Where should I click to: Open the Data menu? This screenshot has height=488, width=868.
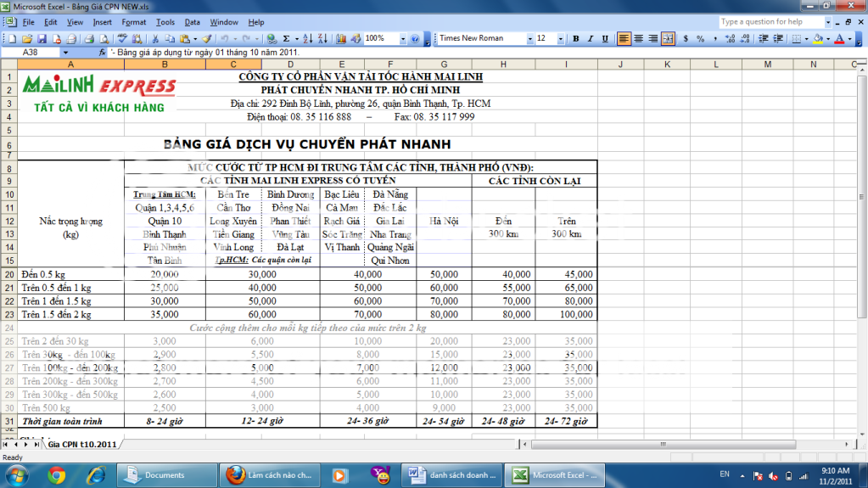pos(192,22)
